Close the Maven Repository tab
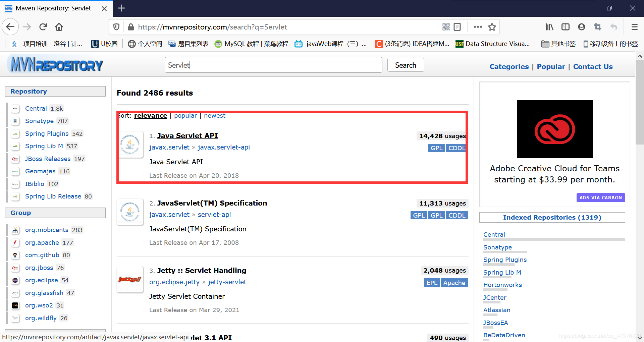Viewport: 644px width, 342px height. pyautogui.click(x=104, y=8)
